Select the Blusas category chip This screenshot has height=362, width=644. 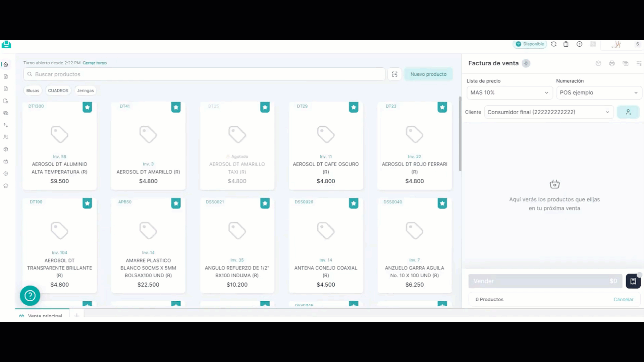coord(33,90)
